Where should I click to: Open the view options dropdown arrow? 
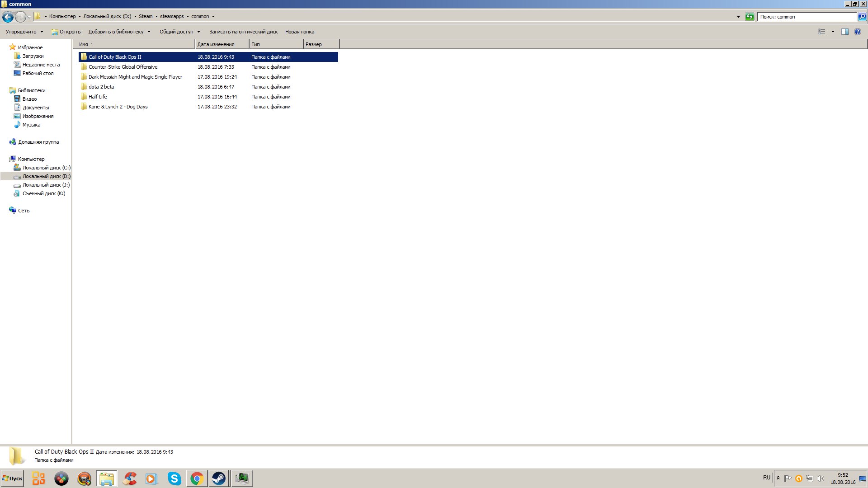[833, 32]
